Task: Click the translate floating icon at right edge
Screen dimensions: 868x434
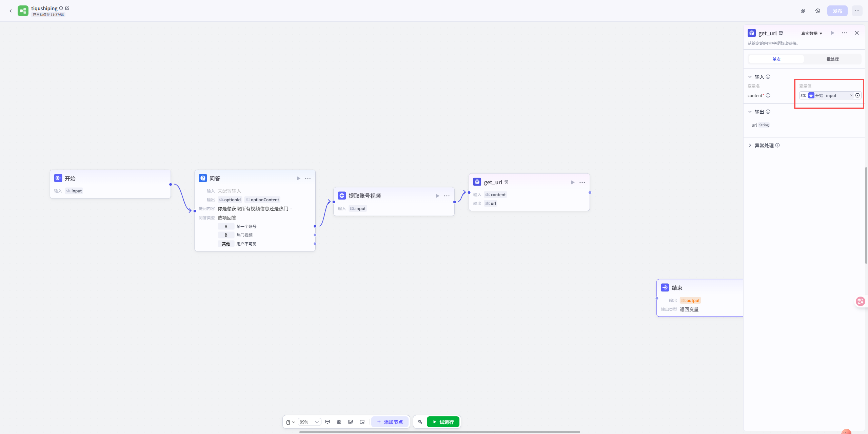Action: 861,301
